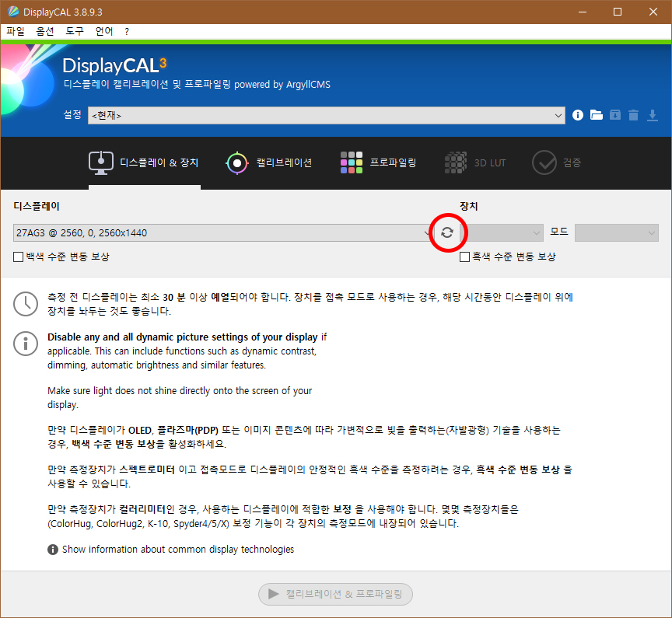Open the 파일 menu
672x618 pixels.
coord(16,31)
